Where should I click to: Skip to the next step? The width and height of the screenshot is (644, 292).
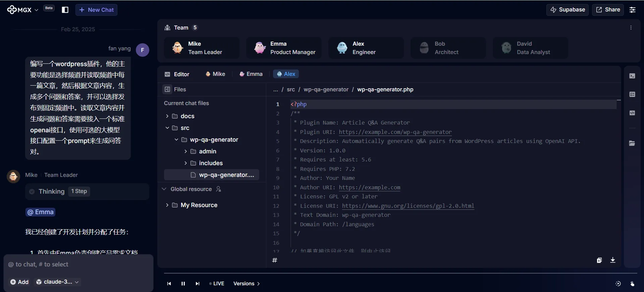pos(198,284)
